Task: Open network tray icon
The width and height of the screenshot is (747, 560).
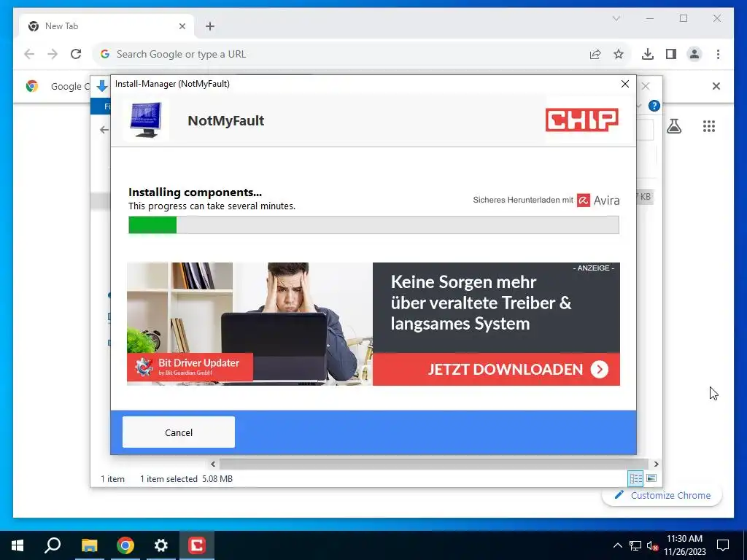Action: (635, 545)
